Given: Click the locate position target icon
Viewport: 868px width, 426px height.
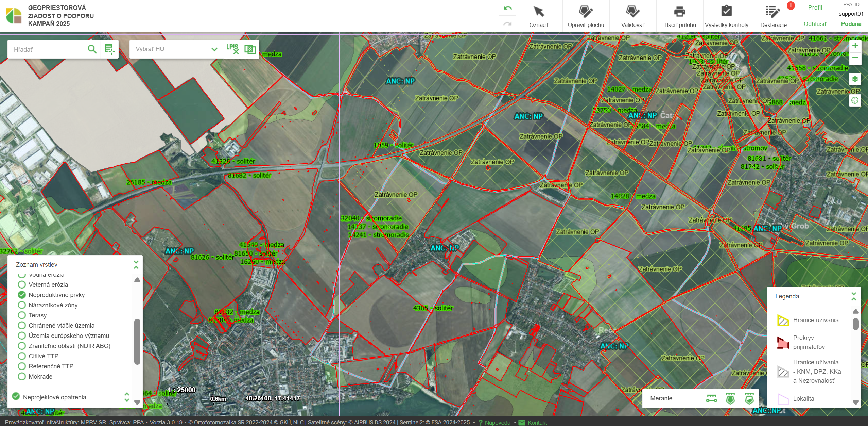Looking at the screenshot, I should pyautogui.click(x=855, y=100).
